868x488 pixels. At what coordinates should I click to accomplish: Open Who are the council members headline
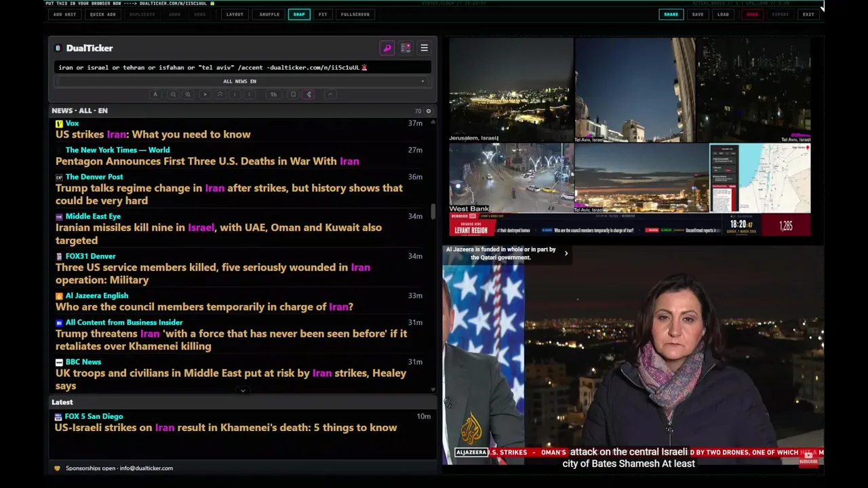point(204,307)
